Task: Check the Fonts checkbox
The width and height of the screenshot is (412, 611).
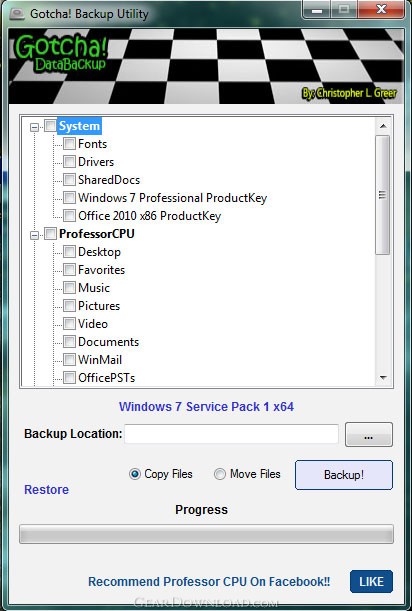Action: click(x=69, y=143)
